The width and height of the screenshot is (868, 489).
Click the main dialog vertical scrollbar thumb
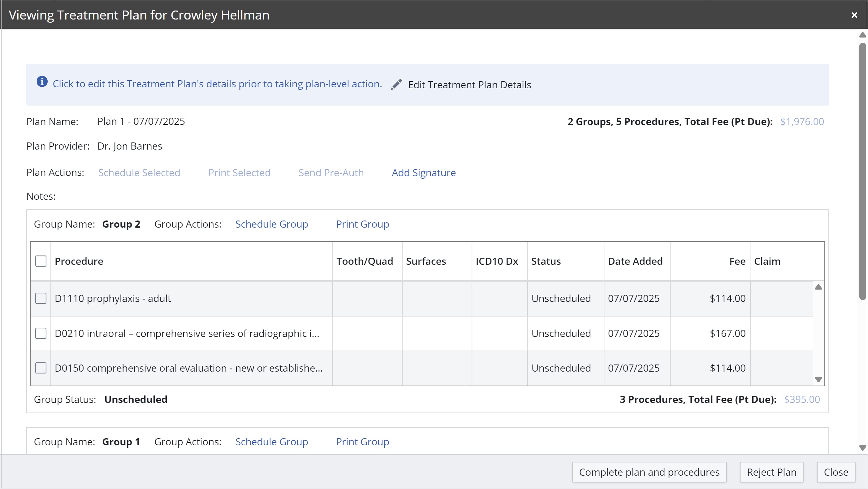coord(862,171)
